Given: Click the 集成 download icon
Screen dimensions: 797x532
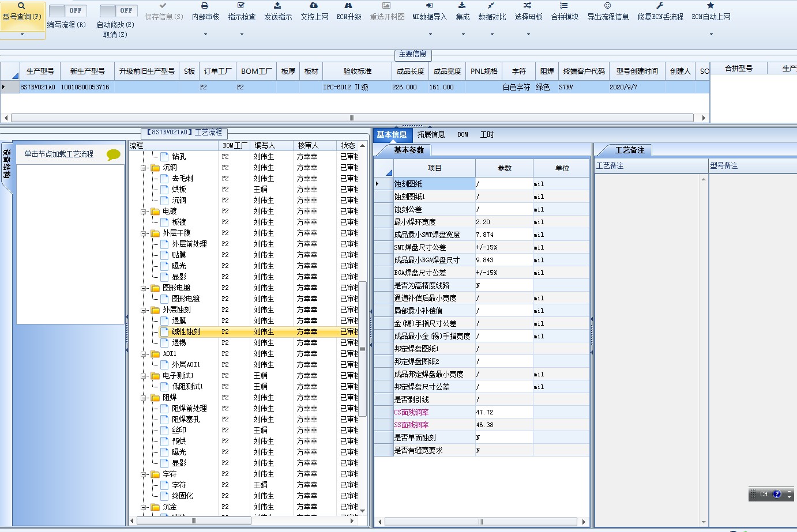Looking at the screenshot, I should pyautogui.click(x=462, y=6).
